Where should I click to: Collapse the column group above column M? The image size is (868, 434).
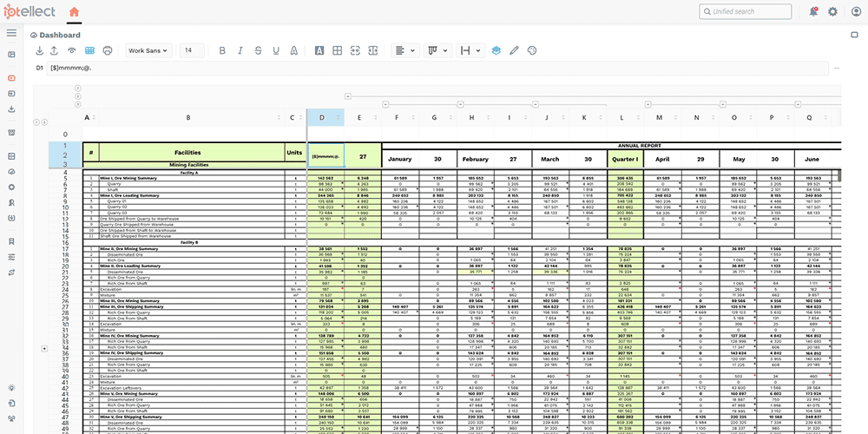647,103
